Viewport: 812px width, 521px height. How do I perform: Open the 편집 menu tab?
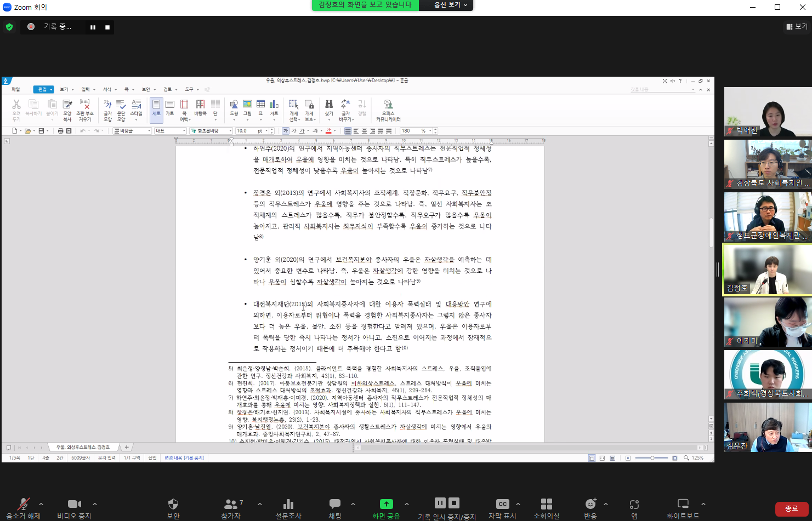pos(43,89)
